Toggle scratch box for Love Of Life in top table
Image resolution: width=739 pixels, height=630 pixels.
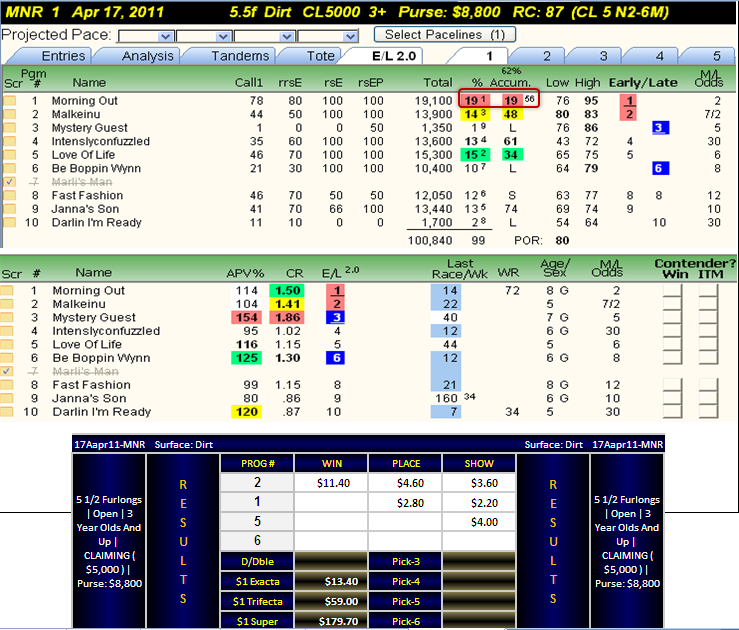pyautogui.click(x=10, y=155)
